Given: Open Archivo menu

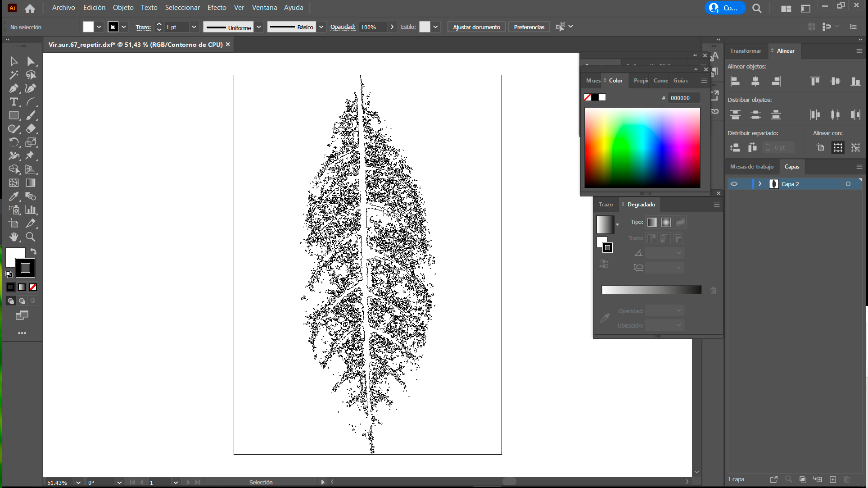Looking at the screenshot, I should pyautogui.click(x=63, y=8).
